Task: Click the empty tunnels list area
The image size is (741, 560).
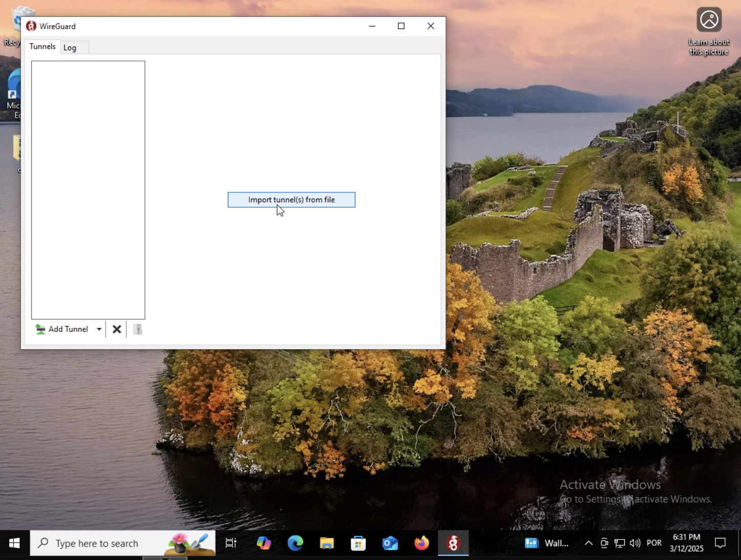Action: (x=88, y=190)
